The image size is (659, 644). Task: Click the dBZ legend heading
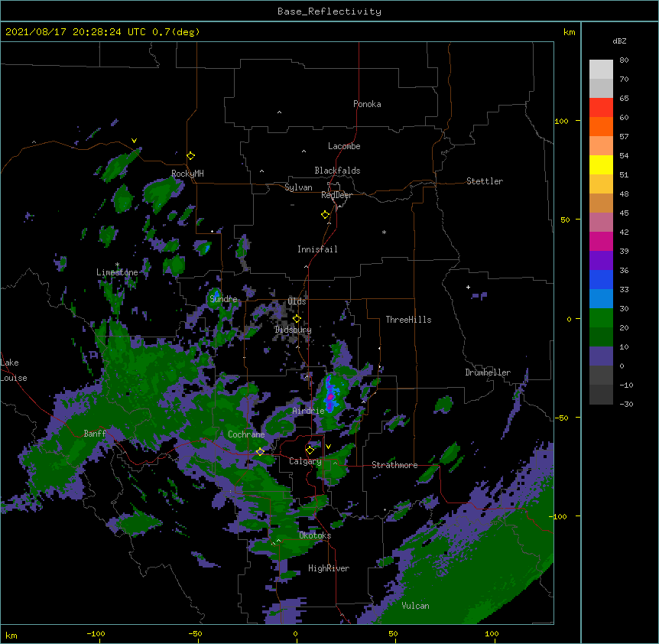pos(619,41)
